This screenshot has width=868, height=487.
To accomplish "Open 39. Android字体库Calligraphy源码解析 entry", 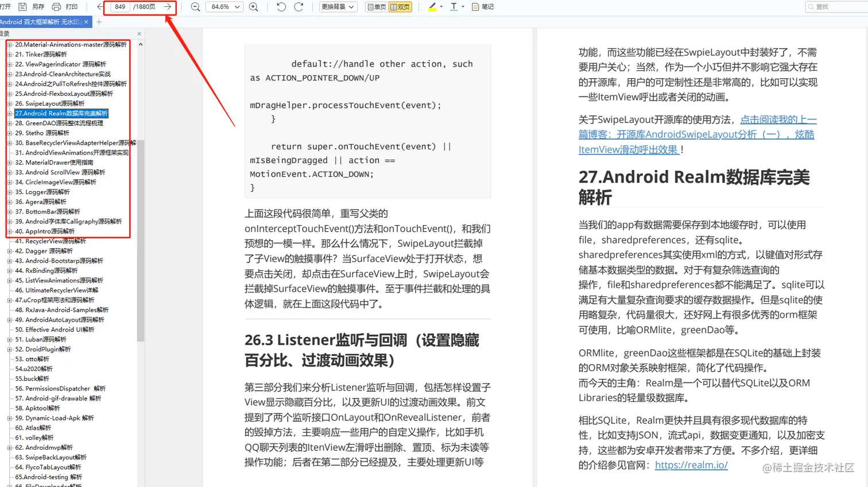I will tap(68, 222).
